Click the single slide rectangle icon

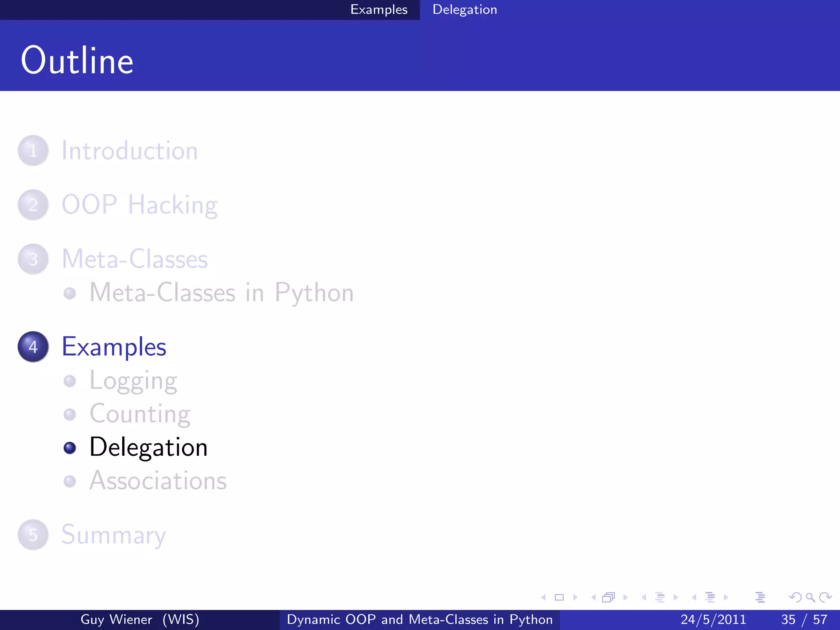coord(559,598)
